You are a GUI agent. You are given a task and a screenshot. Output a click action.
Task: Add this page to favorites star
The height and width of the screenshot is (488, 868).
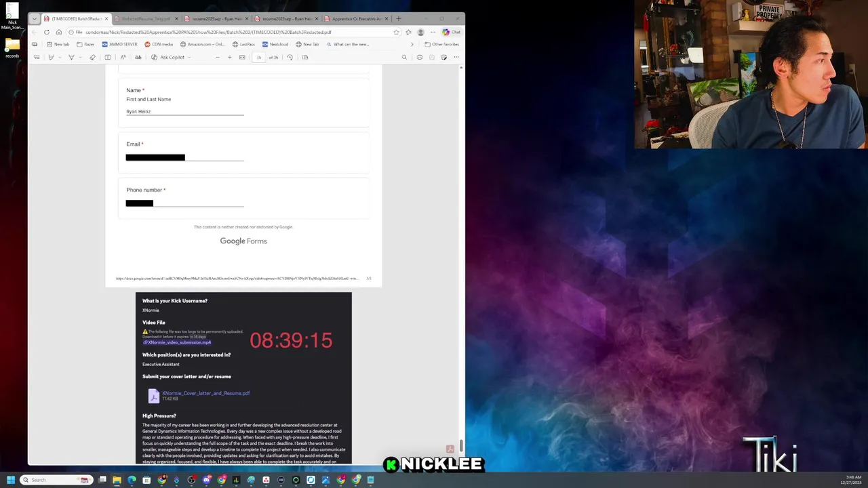click(x=396, y=32)
